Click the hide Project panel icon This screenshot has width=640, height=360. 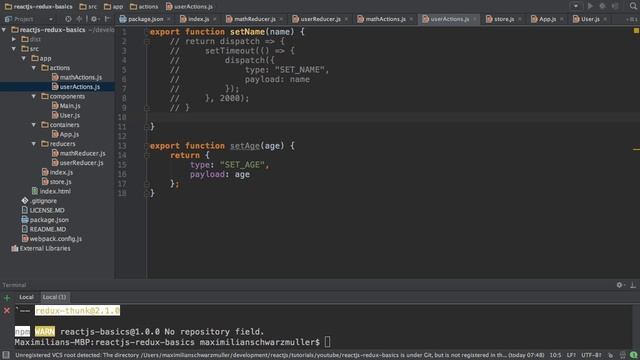click(x=107, y=19)
